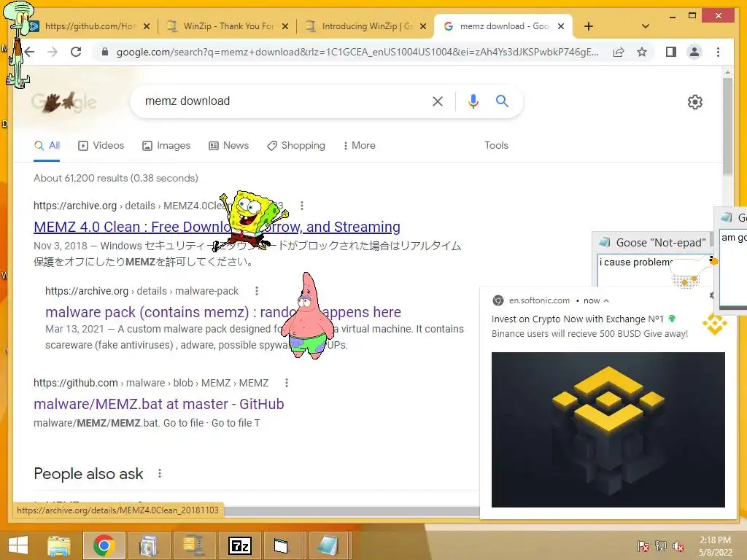Viewport: 747px width, 560px height.
Task: Open malware/MEMZ.bat at master GitHub link
Action: tap(158, 404)
